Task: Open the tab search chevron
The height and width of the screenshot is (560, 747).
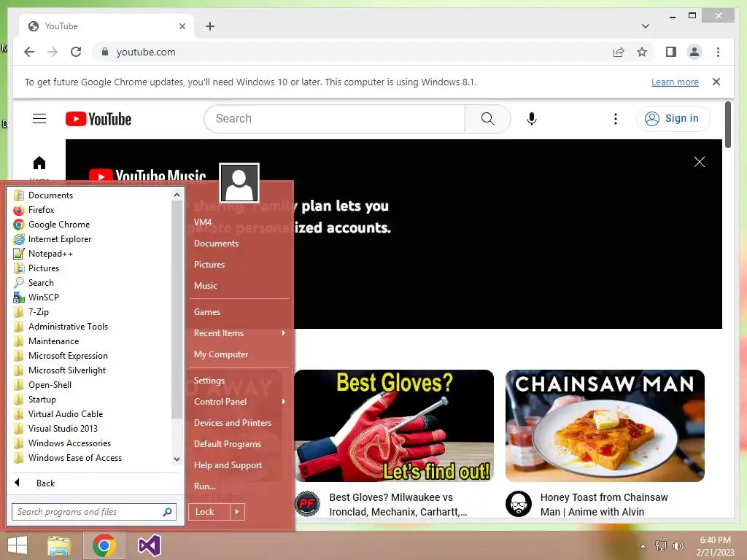Action: pyautogui.click(x=645, y=26)
